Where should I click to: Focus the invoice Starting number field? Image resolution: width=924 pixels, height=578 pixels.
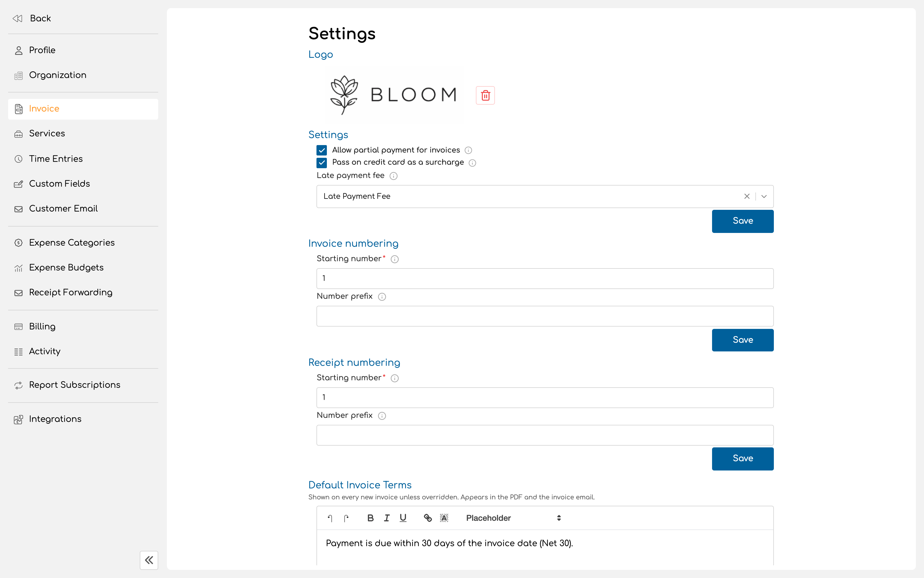(x=545, y=278)
